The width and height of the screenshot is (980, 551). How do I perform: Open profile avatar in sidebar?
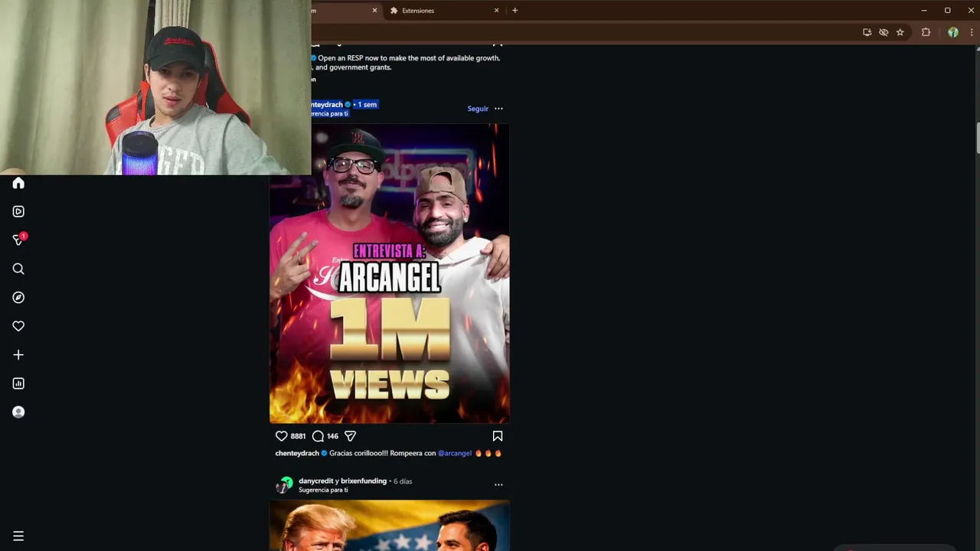click(x=18, y=412)
